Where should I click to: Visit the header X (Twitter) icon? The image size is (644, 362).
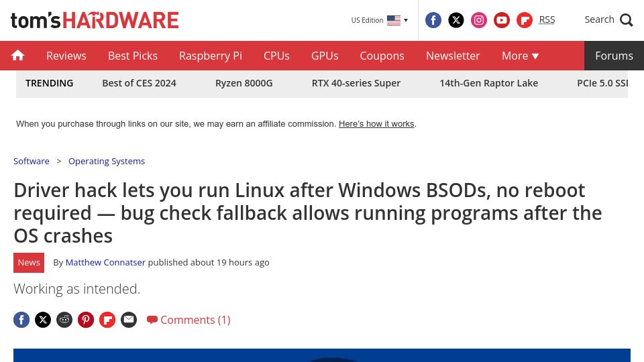456,20
